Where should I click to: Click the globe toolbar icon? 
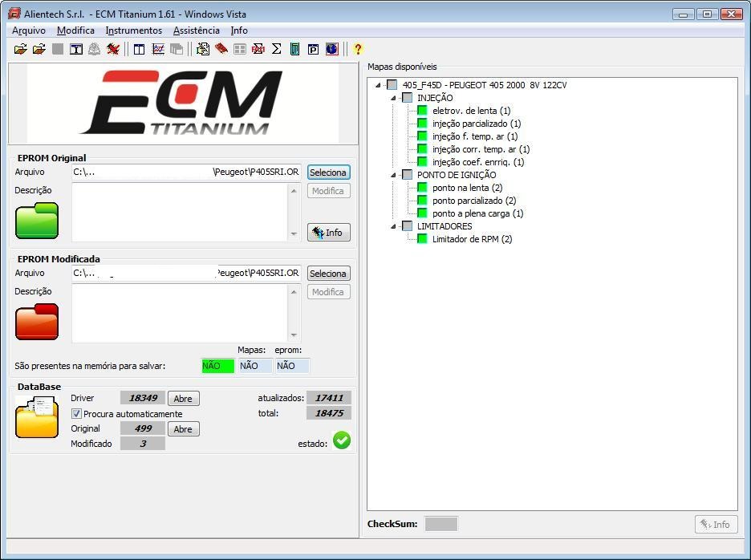pyautogui.click(x=332, y=49)
